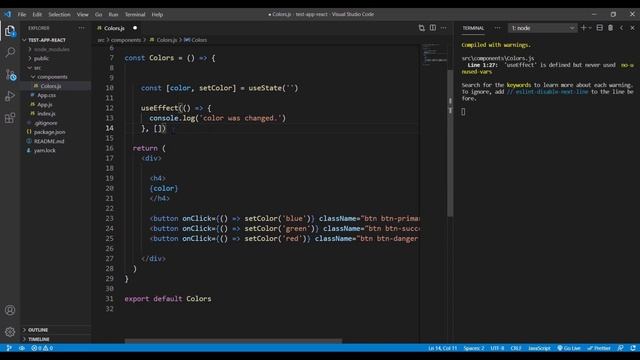The width and height of the screenshot is (640, 360).
Task: Click the editor horizontal scrollbar
Action: (233, 340)
